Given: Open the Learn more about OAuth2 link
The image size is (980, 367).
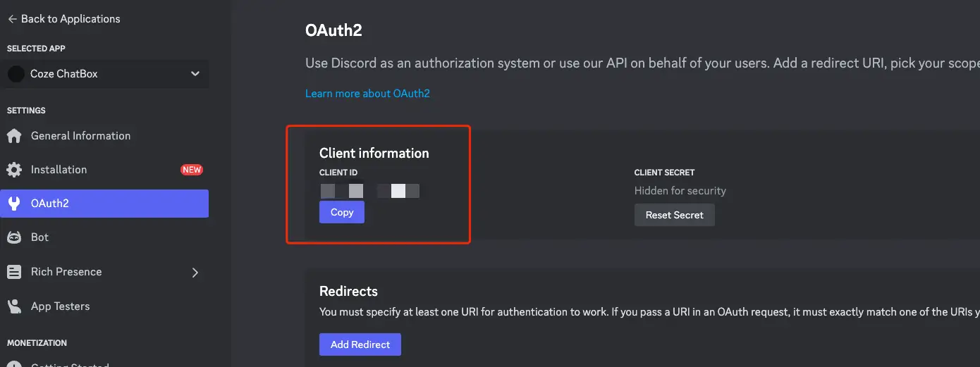Looking at the screenshot, I should [x=367, y=94].
